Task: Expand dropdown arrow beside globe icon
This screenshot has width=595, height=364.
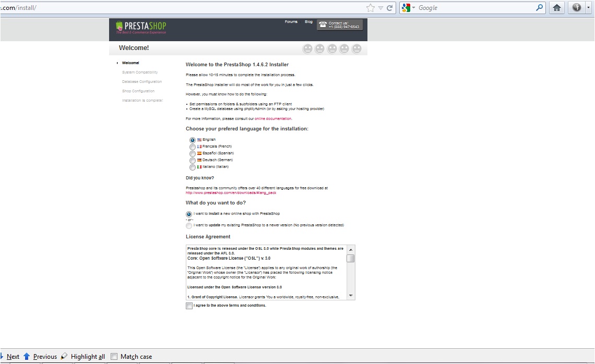Action: coord(588,8)
